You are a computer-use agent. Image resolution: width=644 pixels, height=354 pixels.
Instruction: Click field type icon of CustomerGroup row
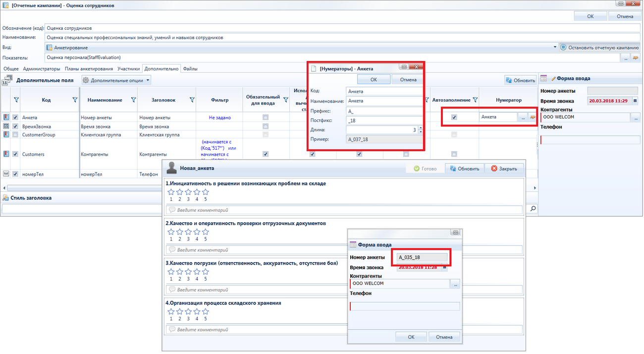coord(6,134)
